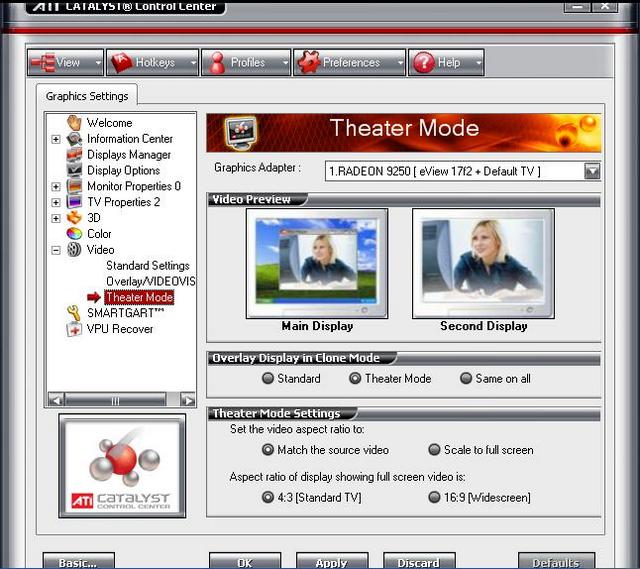This screenshot has width=640, height=569.
Task: Click the Video film reel icon
Action: pyautogui.click(x=74, y=249)
